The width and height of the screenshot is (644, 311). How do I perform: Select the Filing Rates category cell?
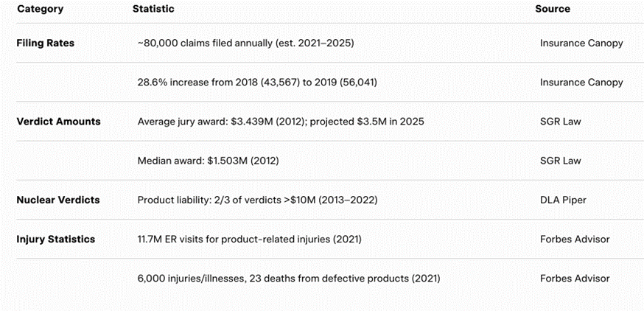[45, 43]
